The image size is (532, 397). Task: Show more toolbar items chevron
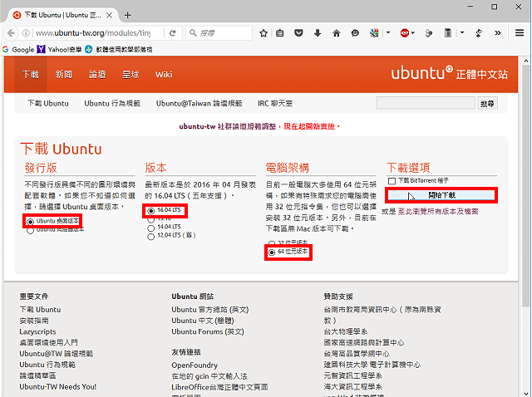coord(498,33)
